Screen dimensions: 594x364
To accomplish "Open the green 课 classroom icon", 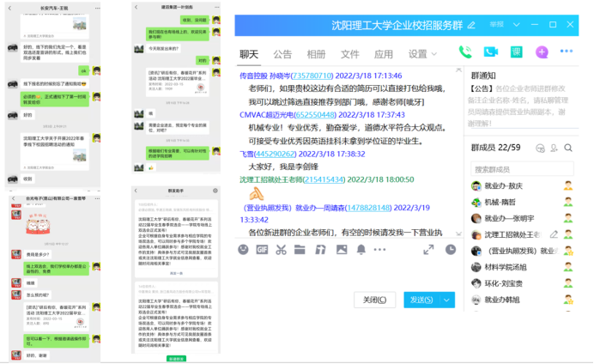I will coord(517,52).
